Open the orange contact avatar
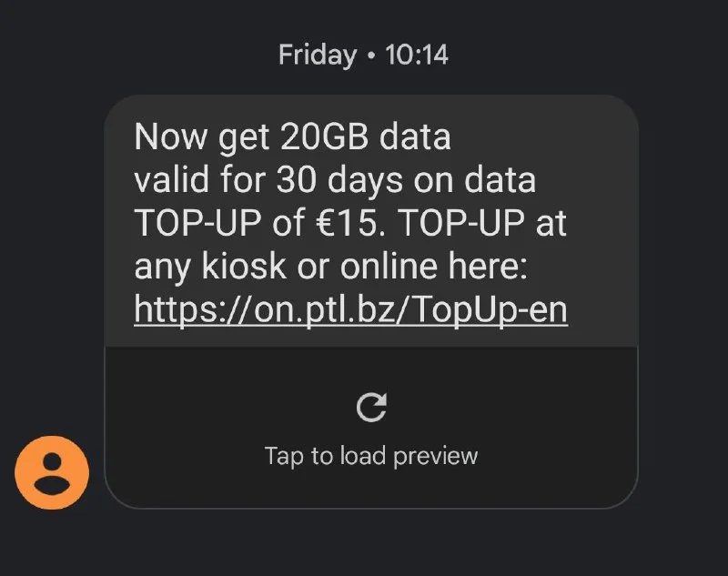This screenshot has width=728, height=576. (x=52, y=473)
